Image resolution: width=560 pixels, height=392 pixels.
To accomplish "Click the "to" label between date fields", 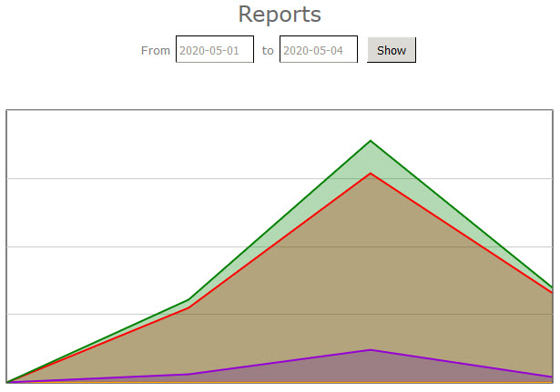I will click(268, 51).
